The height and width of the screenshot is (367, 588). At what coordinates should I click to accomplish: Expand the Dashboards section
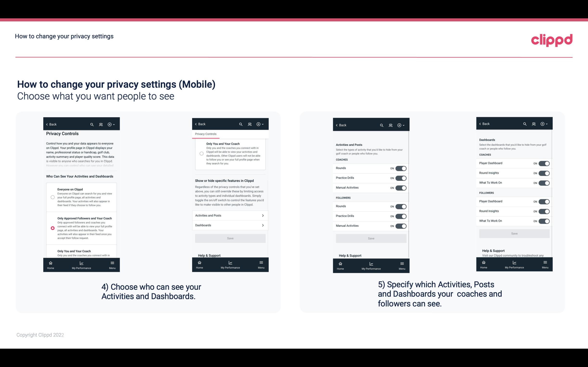click(x=230, y=225)
